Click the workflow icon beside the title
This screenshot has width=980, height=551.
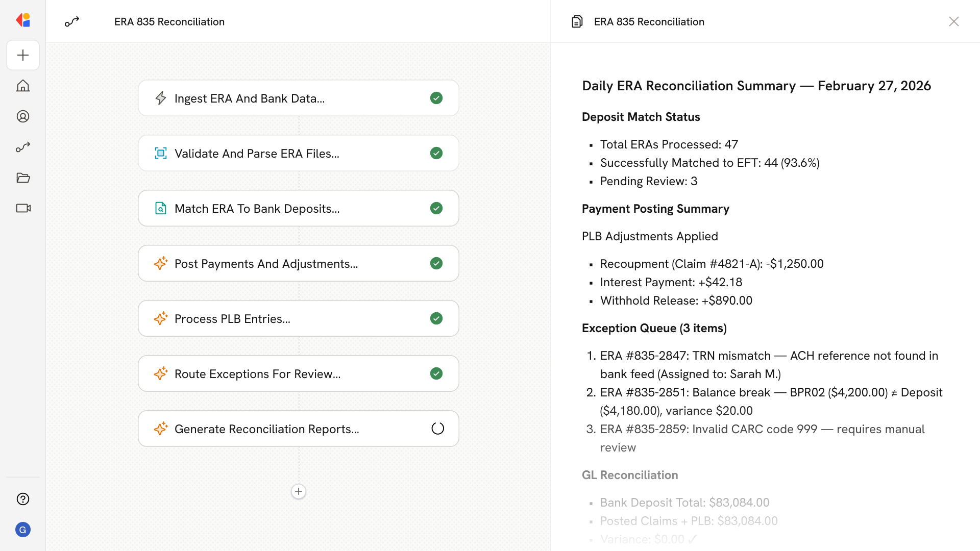72,21
